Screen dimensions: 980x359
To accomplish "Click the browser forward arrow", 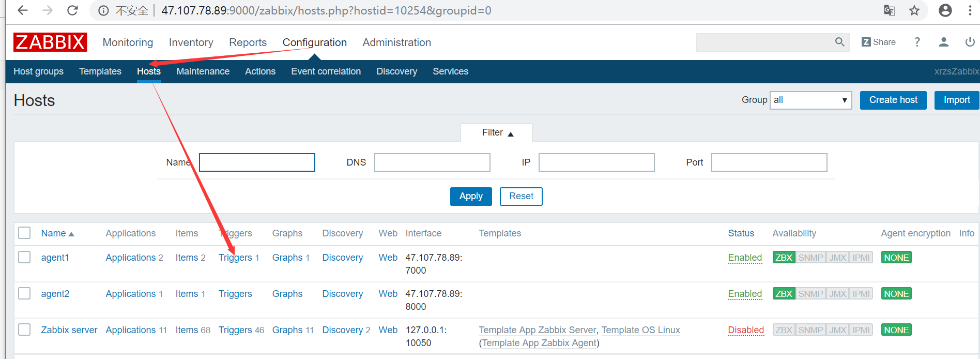I will click(x=48, y=10).
